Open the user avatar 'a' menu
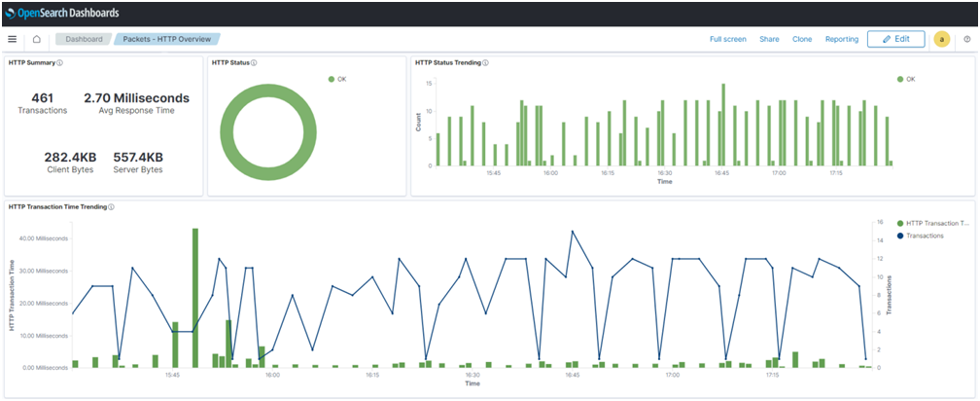This screenshot has width=980, height=401. 941,40
